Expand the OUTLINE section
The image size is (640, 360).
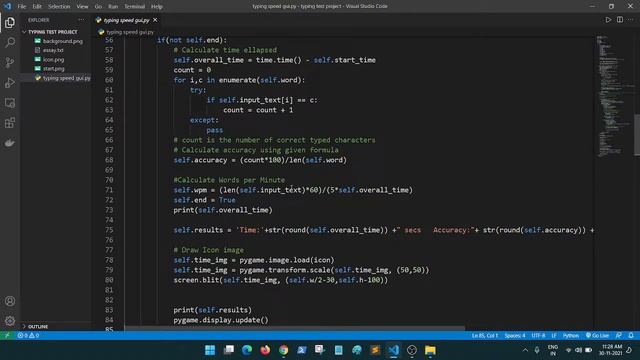pyautogui.click(x=38, y=327)
